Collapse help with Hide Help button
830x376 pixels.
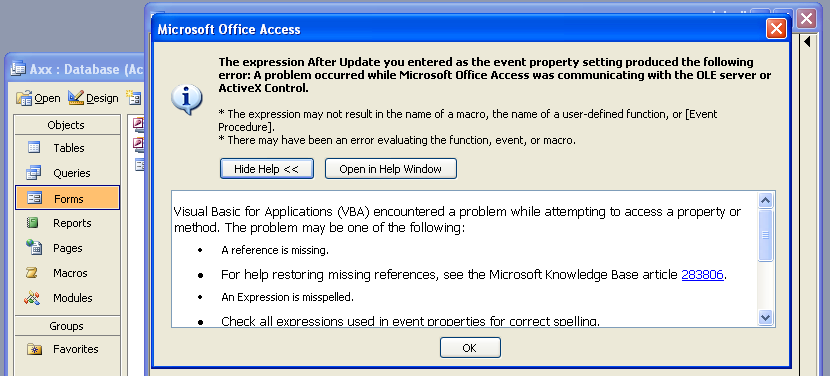point(267,169)
